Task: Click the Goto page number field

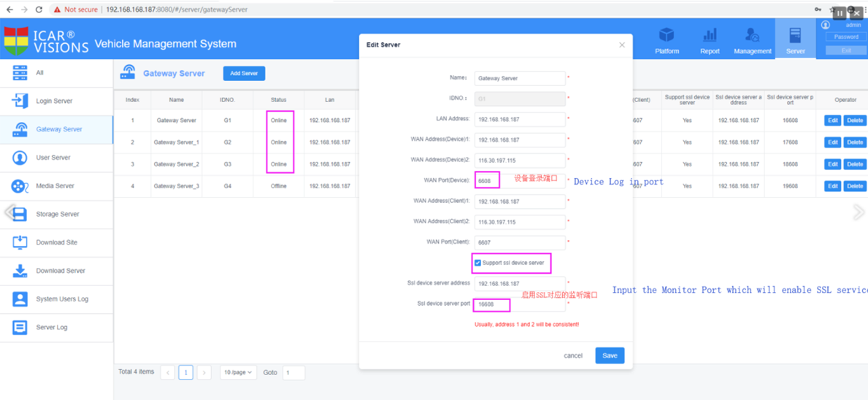Action: pos(293,372)
